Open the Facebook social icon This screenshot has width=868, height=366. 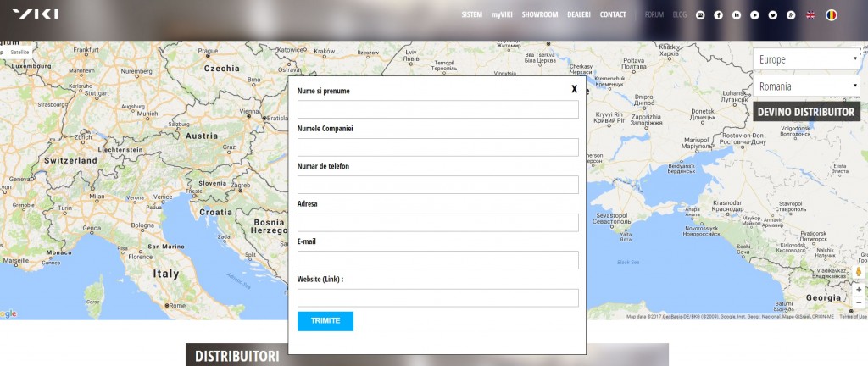click(x=718, y=15)
